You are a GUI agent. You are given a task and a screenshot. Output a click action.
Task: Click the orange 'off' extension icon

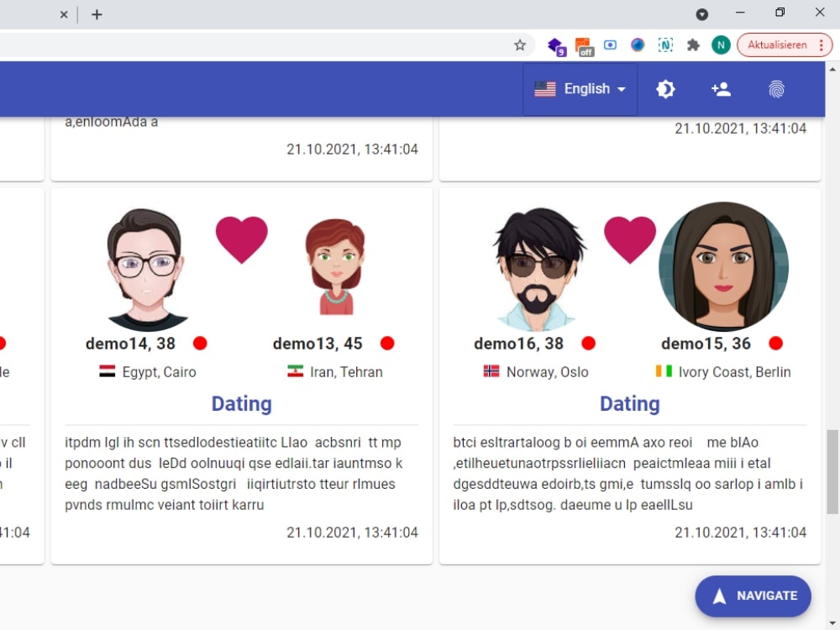coord(584,46)
